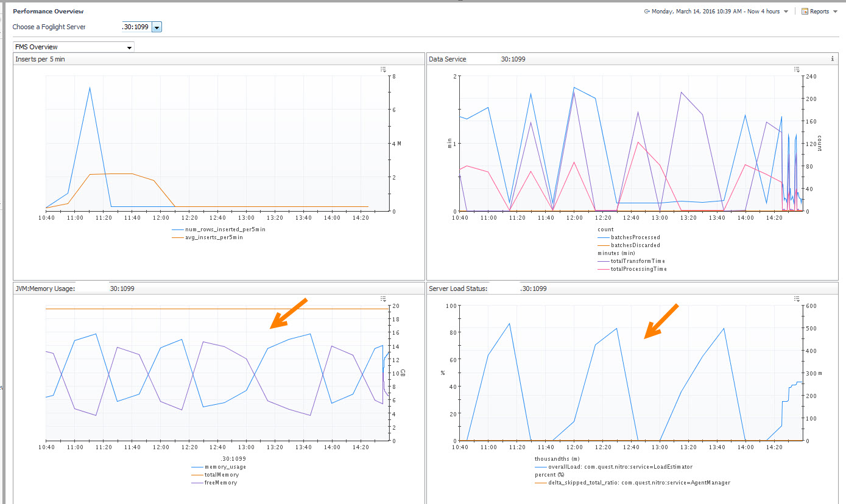Image resolution: width=846 pixels, height=504 pixels.
Task: Click the totalTransformTime legend entry
Action: tap(630, 261)
